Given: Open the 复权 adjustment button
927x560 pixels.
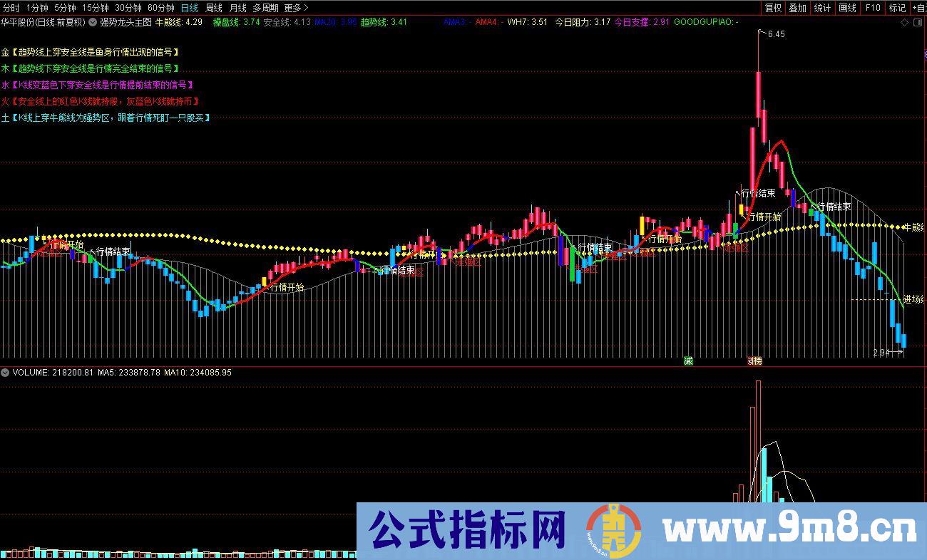Looking at the screenshot, I should pos(773,8).
